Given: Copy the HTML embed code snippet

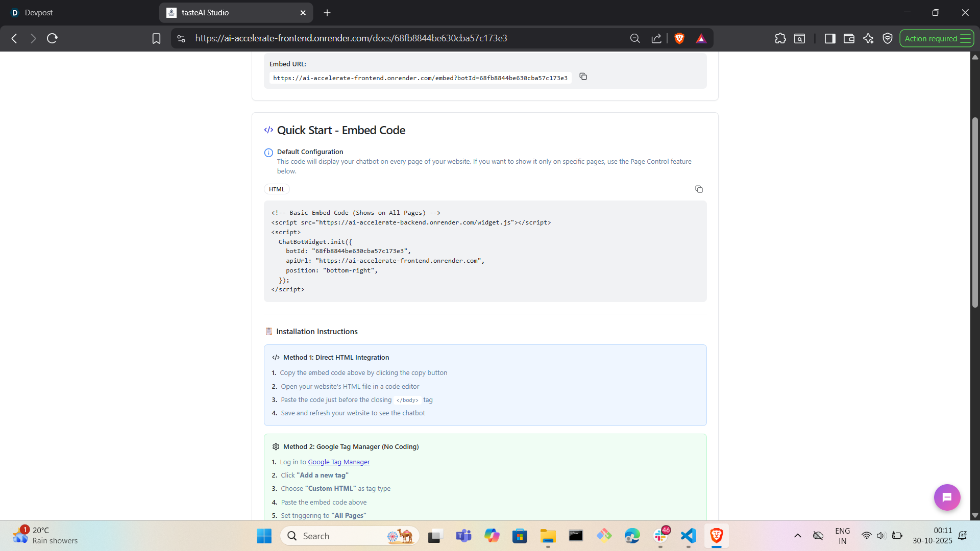Looking at the screenshot, I should (699, 189).
